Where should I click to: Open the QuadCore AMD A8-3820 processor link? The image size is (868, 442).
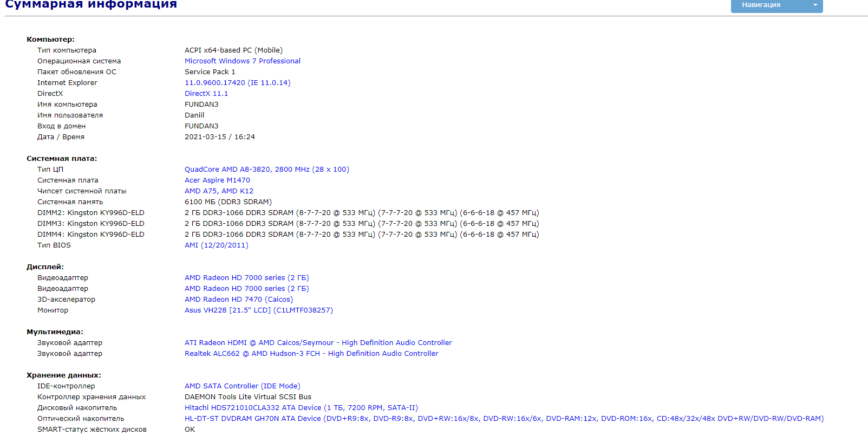click(x=267, y=170)
